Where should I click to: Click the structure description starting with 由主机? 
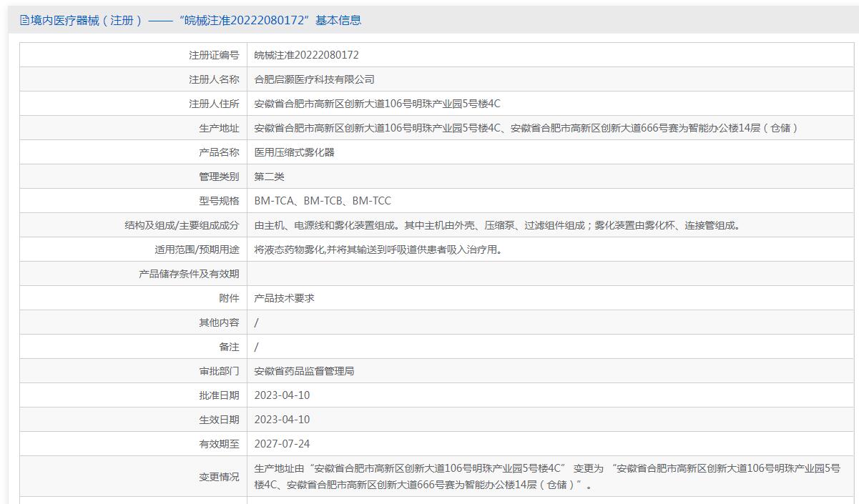click(x=498, y=225)
